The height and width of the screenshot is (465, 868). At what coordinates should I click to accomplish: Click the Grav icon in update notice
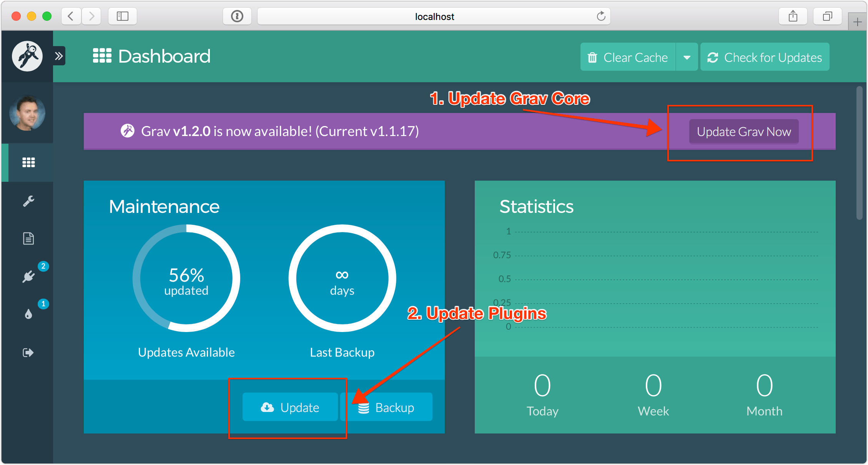pyautogui.click(x=128, y=131)
